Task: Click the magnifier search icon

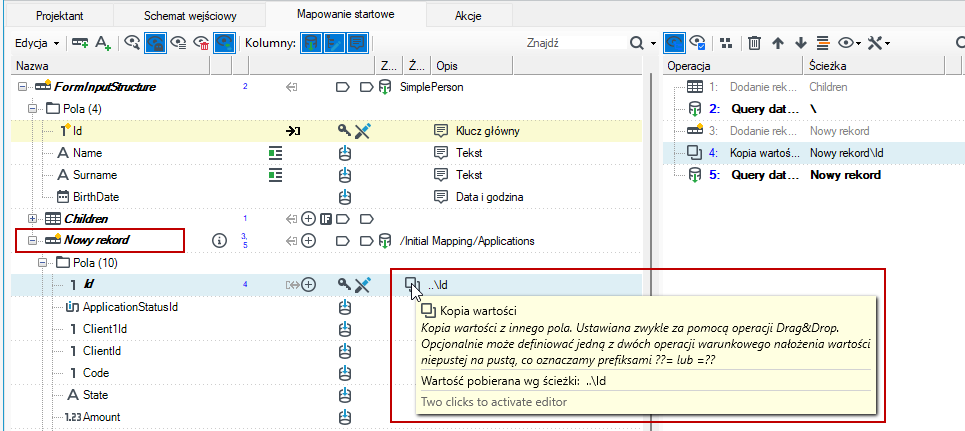Action: tap(637, 43)
